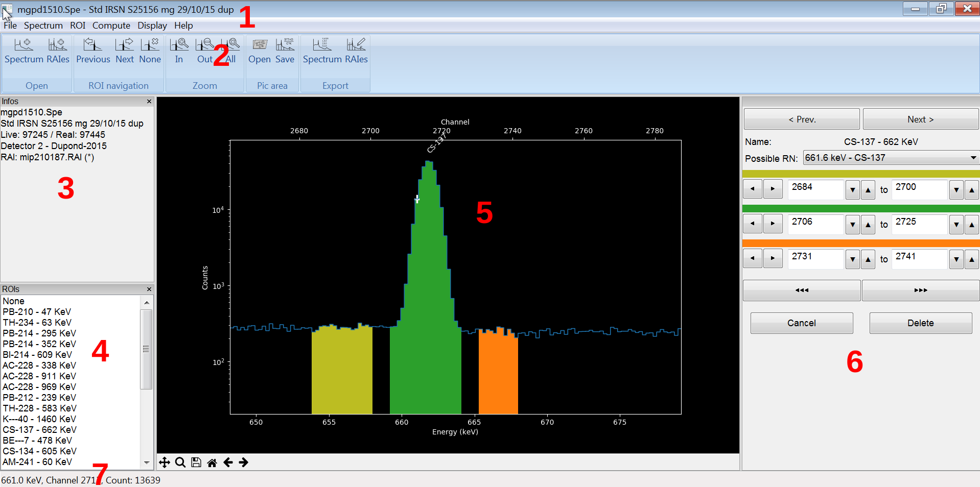Click the 'Next >' button

(x=921, y=119)
